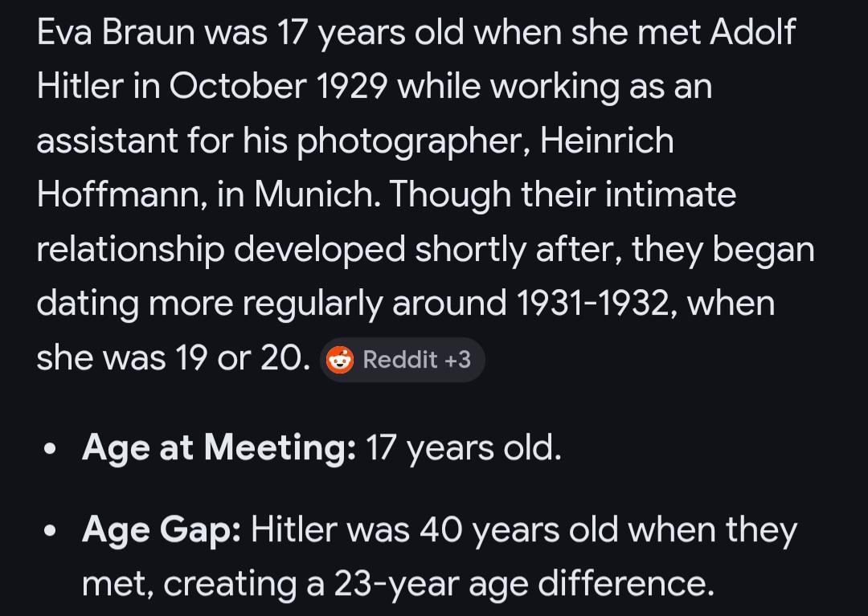Open the Reddit +3 sources chip

pyautogui.click(x=403, y=360)
